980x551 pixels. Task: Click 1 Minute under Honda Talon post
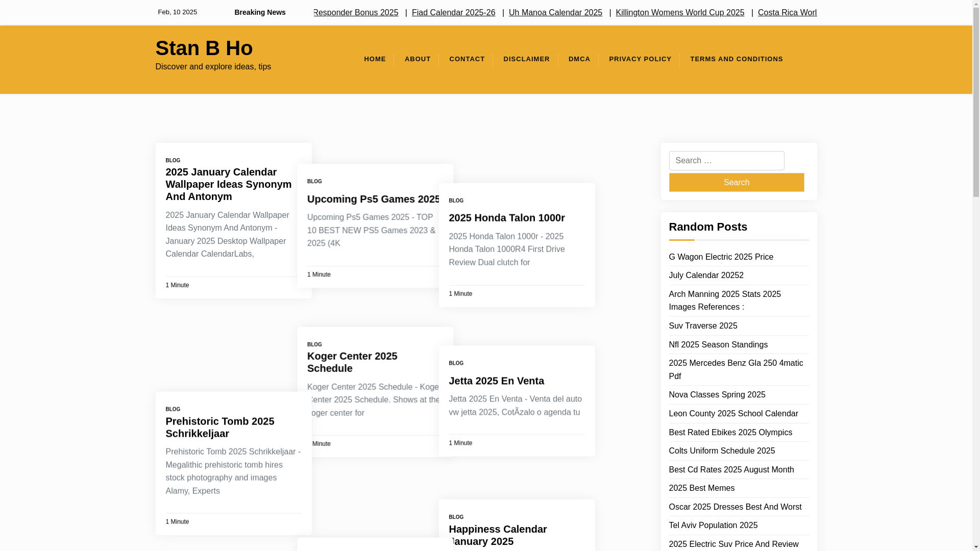click(x=460, y=294)
